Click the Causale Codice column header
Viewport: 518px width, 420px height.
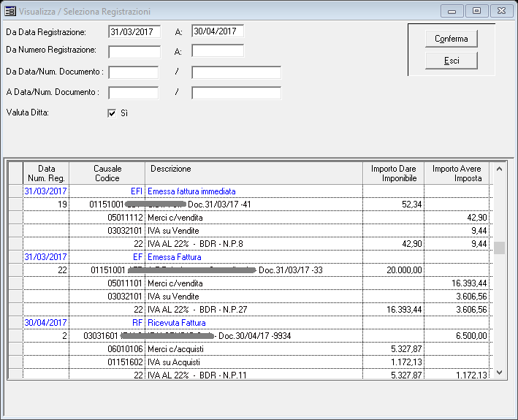[x=107, y=173]
